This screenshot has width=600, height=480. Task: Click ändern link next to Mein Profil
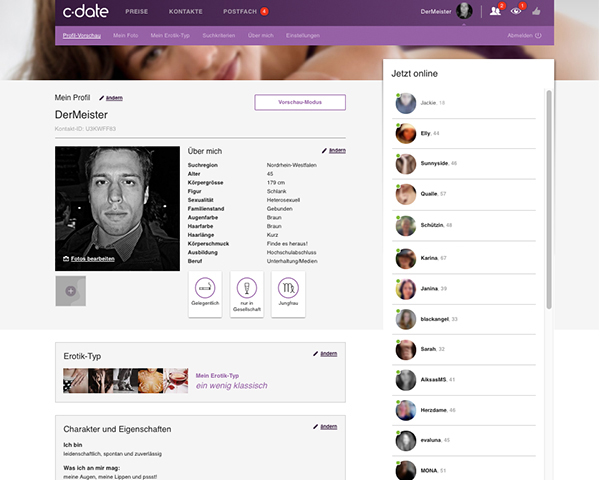tap(114, 98)
